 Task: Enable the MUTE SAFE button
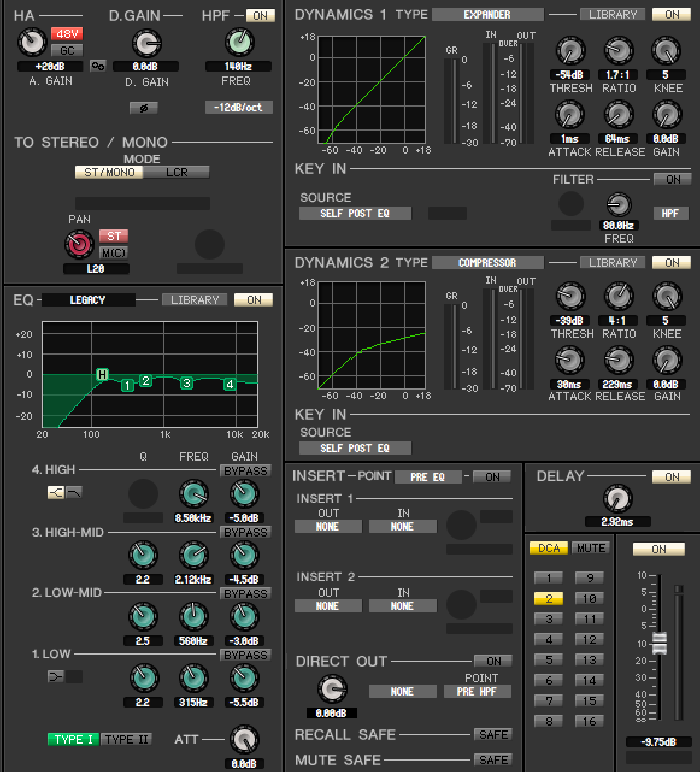click(x=493, y=760)
